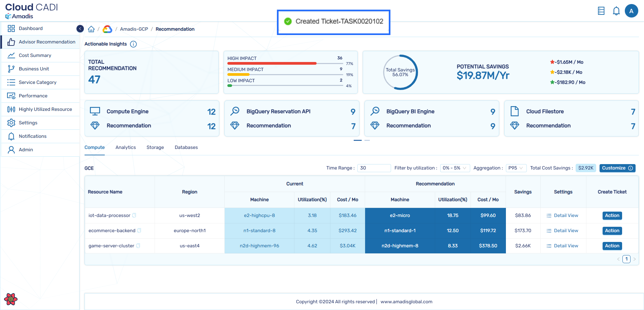The height and width of the screenshot is (310, 644).
Task: Open the server list icon in header
Action: click(601, 11)
